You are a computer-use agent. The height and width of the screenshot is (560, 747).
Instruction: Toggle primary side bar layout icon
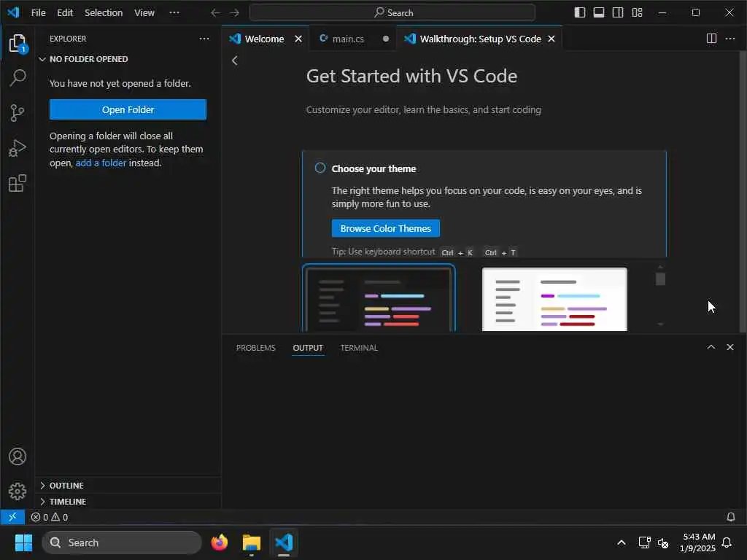[x=580, y=12]
